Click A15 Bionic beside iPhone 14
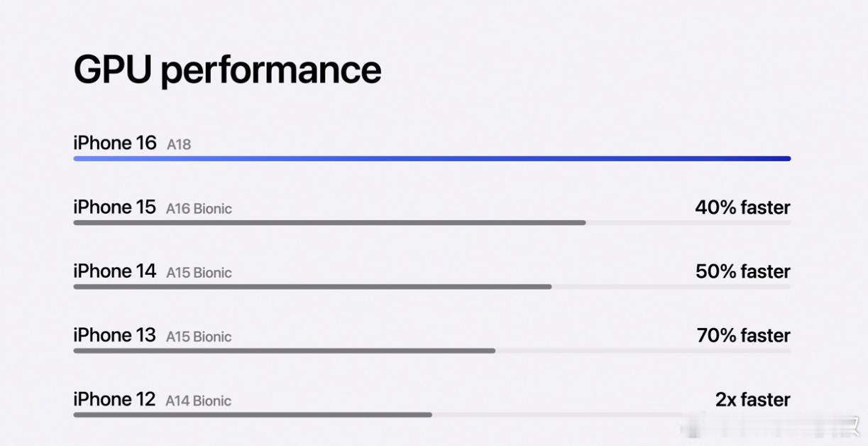Screen dimensions: 868x446 [x=199, y=273]
